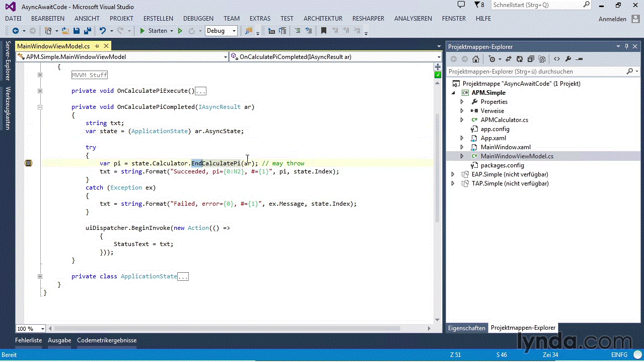The height and width of the screenshot is (362, 644).
Task: Click the navigate backward arrow in main toolbar
Action: [x=15, y=31]
